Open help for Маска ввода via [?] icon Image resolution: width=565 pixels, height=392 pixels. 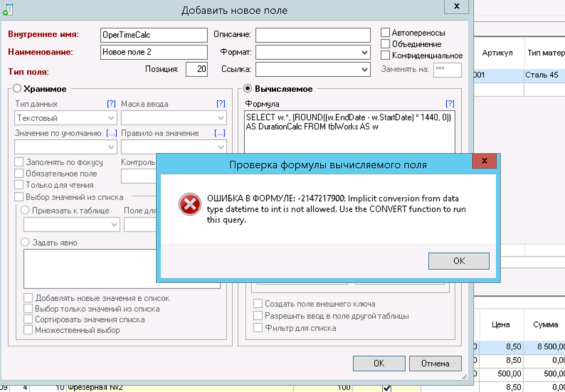[221, 104]
